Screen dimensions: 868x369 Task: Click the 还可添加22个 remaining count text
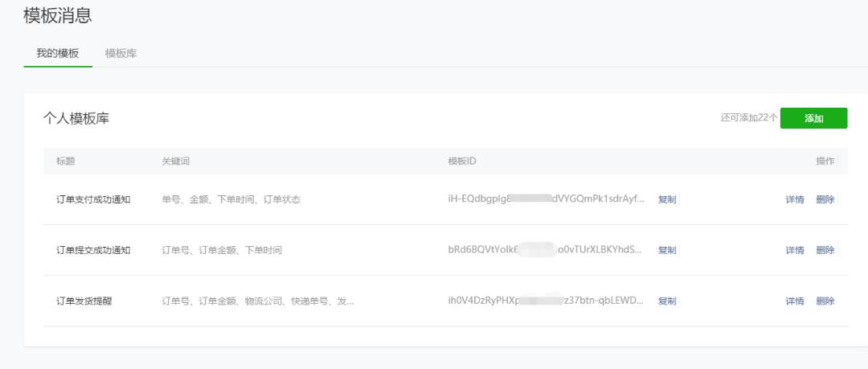[x=749, y=118]
